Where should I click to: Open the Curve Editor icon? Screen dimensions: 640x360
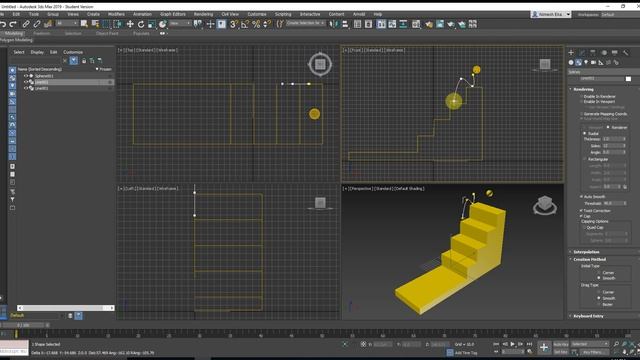click(392, 24)
